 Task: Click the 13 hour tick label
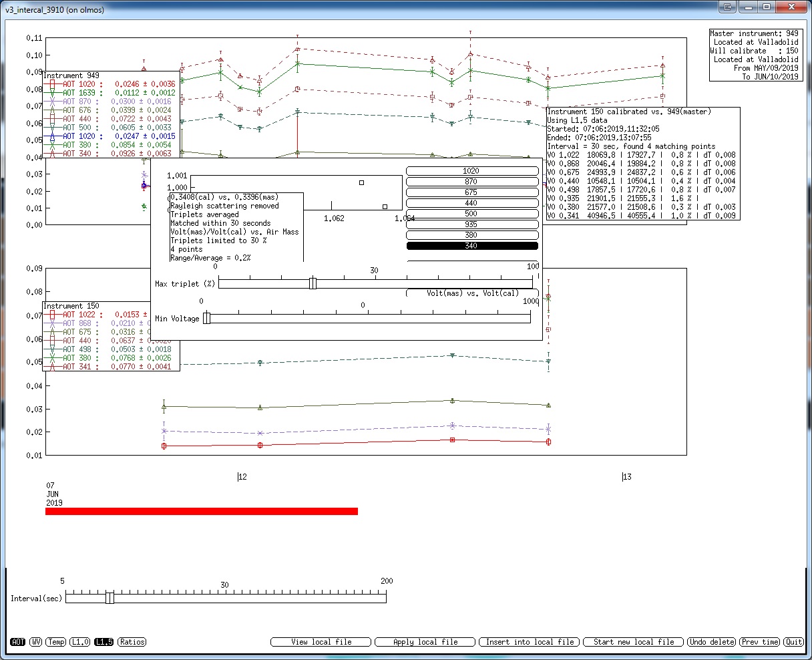pyautogui.click(x=626, y=477)
